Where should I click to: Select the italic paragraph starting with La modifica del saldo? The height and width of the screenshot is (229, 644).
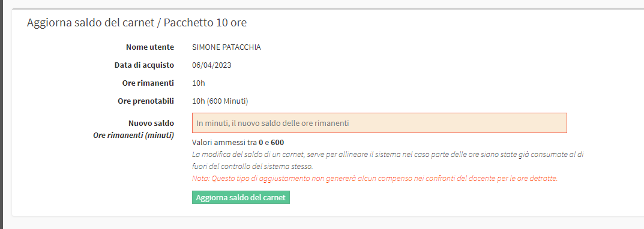click(388, 161)
